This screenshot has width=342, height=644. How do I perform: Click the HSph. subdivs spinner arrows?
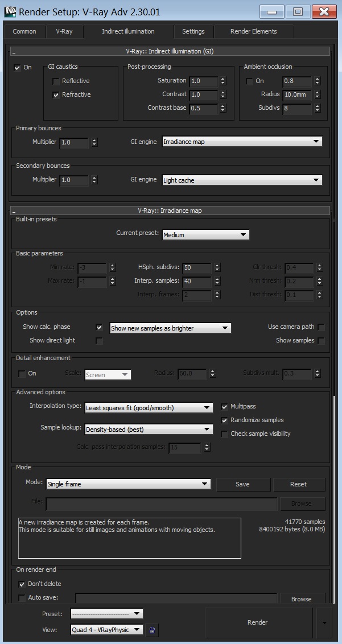coord(217,268)
